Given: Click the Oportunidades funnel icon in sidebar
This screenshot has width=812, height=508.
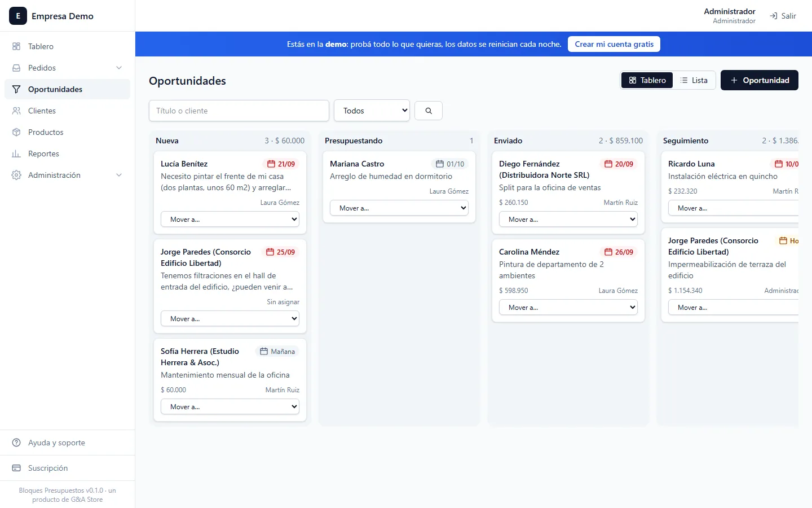Looking at the screenshot, I should pyautogui.click(x=16, y=89).
